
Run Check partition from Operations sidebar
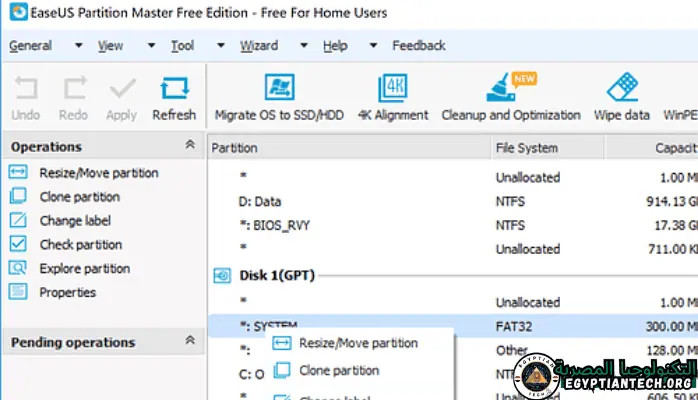(x=80, y=245)
